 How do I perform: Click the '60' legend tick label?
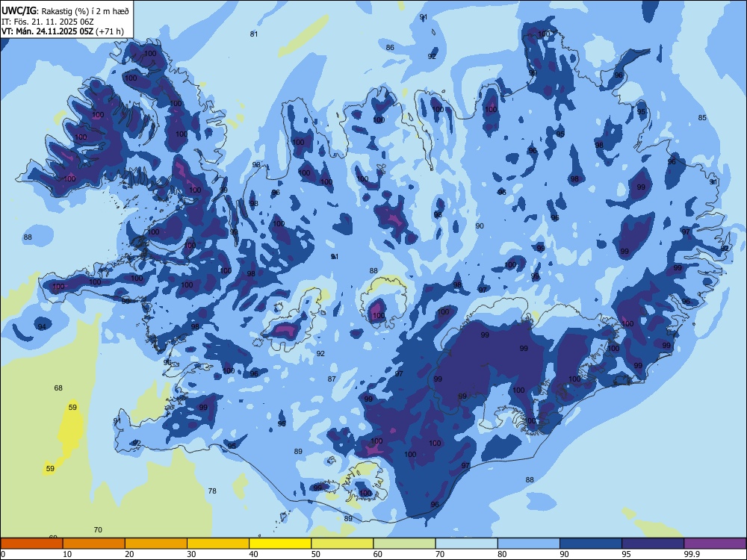click(378, 554)
